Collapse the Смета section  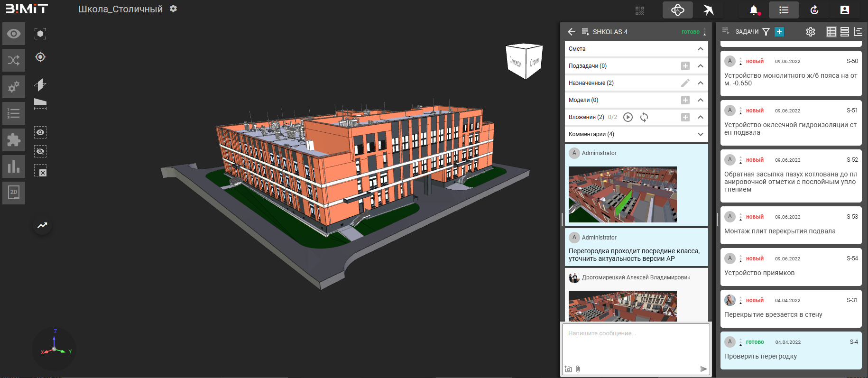[700, 49]
